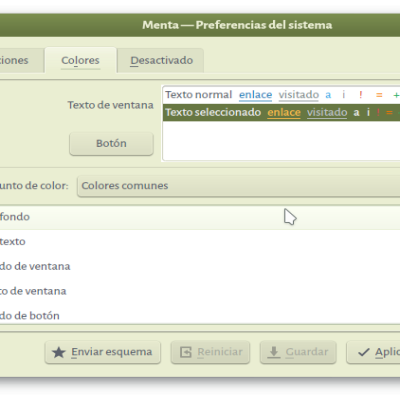Open the Desactivado tab
The width and height of the screenshot is (400, 400).
(x=161, y=60)
